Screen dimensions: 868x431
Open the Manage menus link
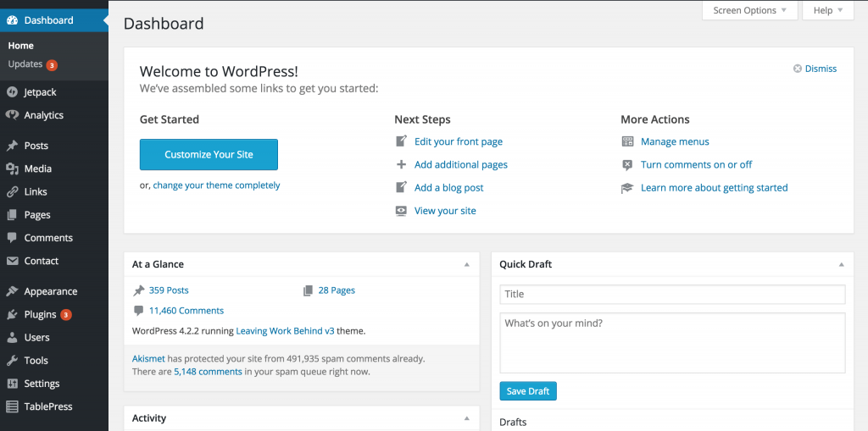(675, 141)
